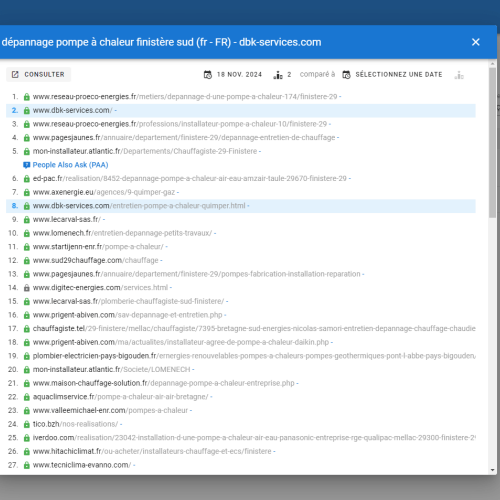Image resolution: width=500 pixels, height=500 pixels.
Task: Open result 25 iverdoo.com realisation link
Action: pos(254,438)
